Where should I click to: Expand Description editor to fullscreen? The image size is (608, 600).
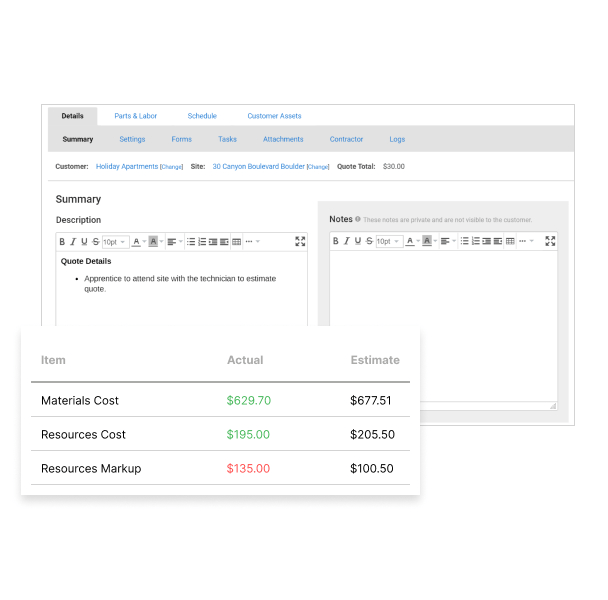[x=300, y=241]
